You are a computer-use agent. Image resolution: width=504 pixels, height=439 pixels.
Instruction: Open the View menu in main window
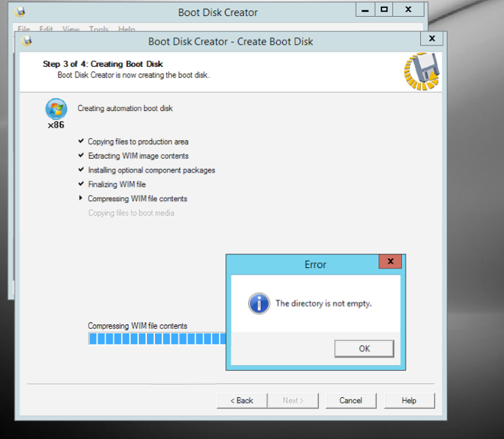71,29
